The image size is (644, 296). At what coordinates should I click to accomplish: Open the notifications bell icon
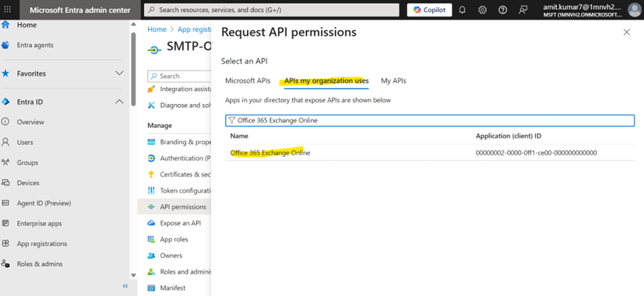[462, 10]
